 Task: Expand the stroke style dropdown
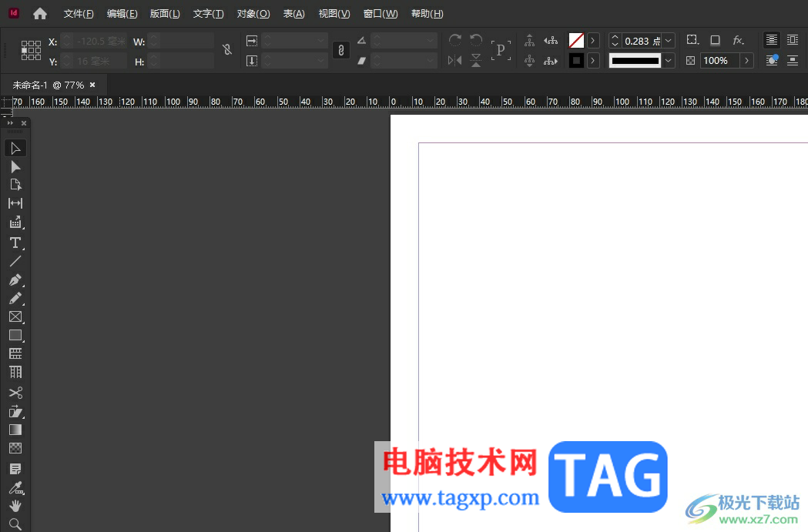point(669,61)
